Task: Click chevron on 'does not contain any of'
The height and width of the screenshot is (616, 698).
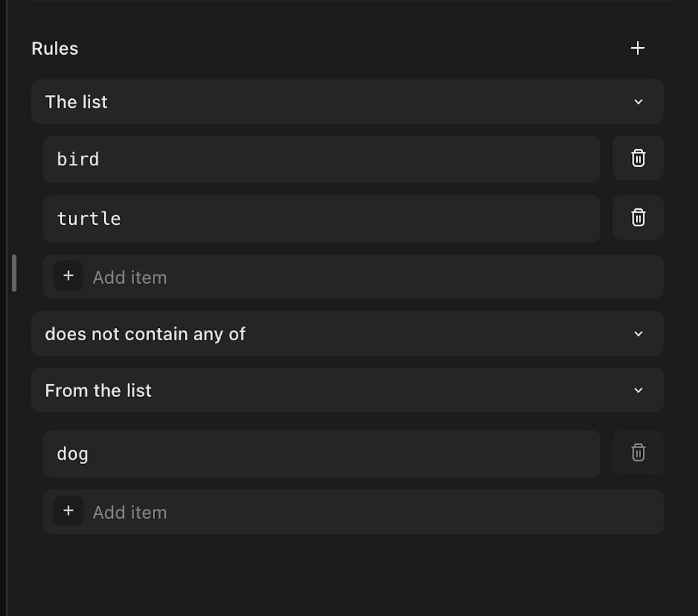Action: pyautogui.click(x=638, y=334)
